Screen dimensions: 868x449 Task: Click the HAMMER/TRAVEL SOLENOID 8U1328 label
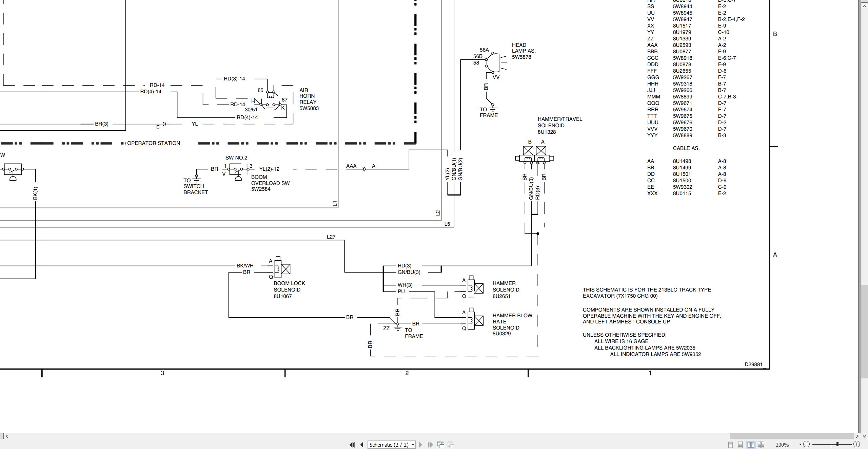[560, 126]
